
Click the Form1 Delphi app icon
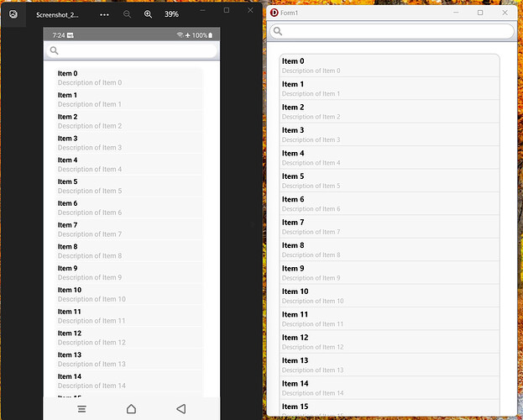point(275,13)
